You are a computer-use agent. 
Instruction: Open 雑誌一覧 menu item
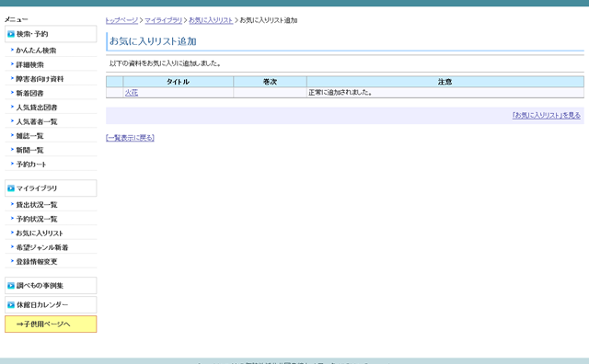point(29,136)
